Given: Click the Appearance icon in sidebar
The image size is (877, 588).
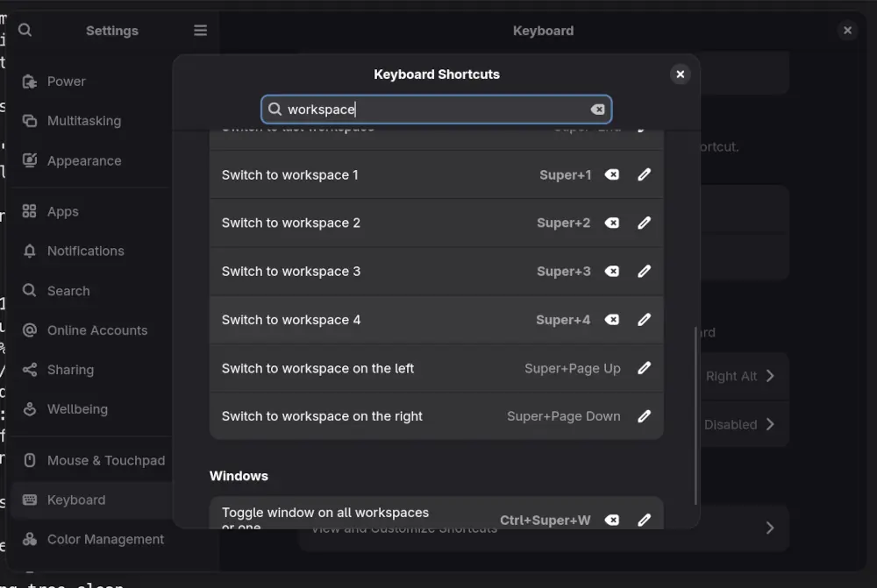Looking at the screenshot, I should click(x=30, y=160).
